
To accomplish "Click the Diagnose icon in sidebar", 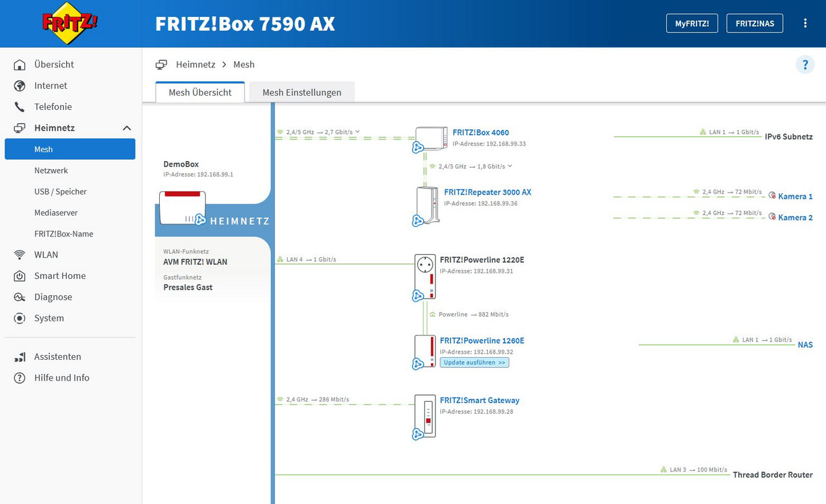I will point(20,297).
